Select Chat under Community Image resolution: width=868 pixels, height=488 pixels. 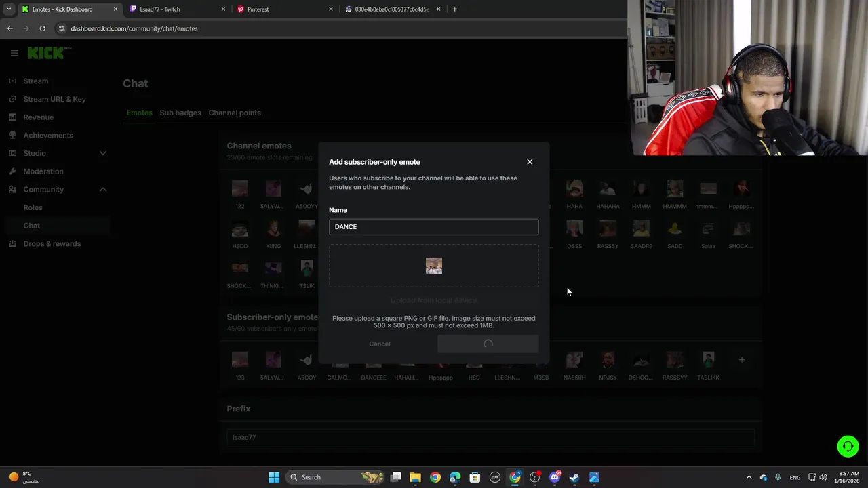[x=32, y=226]
